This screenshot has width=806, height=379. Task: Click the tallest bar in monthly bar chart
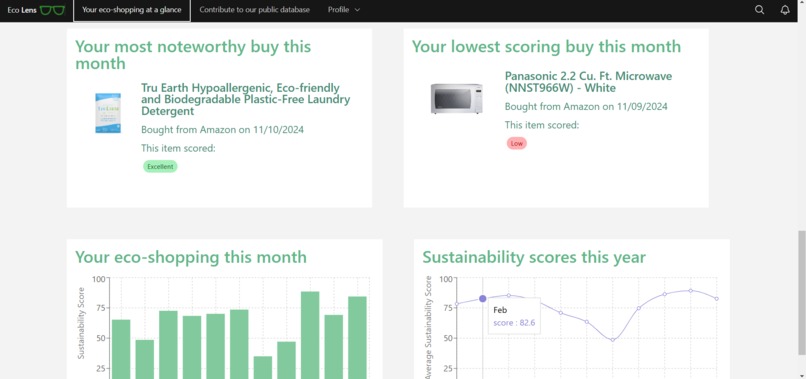tap(310, 335)
